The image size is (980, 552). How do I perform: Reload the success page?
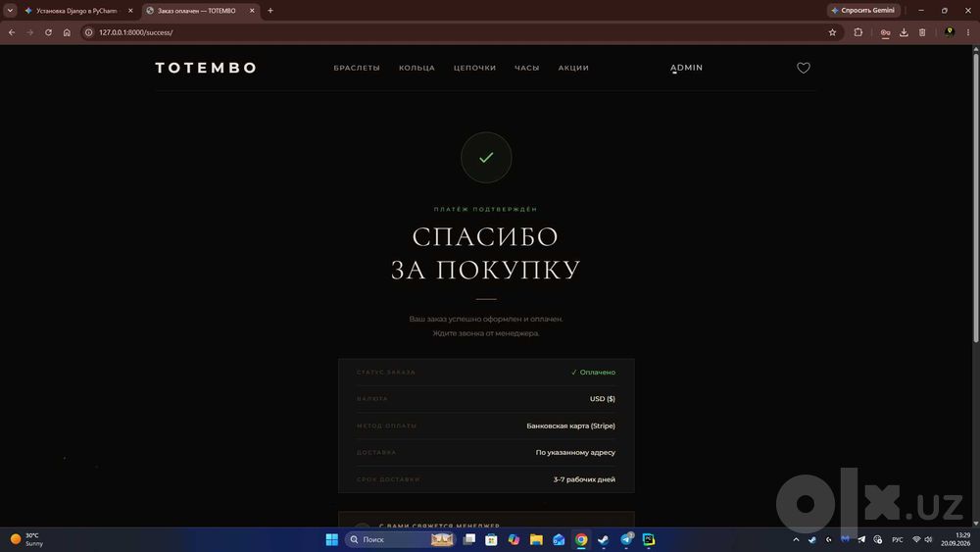(x=48, y=32)
